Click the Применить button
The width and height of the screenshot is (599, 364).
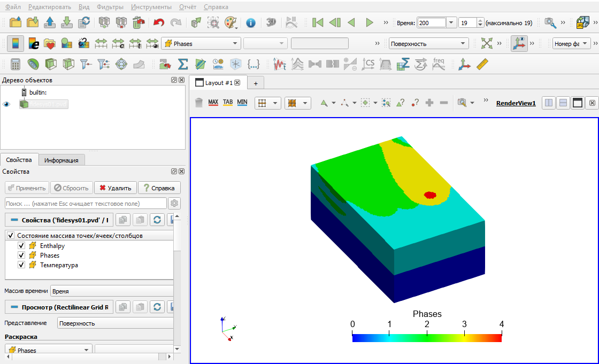click(x=27, y=188)
